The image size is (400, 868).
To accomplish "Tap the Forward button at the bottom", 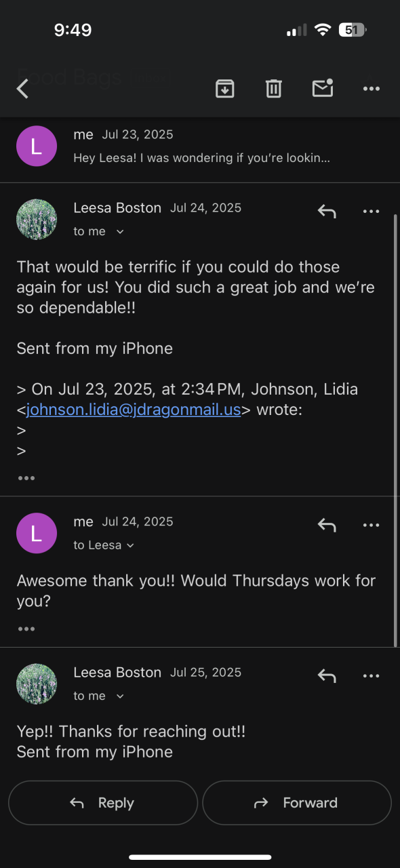I will click(297, 803).
